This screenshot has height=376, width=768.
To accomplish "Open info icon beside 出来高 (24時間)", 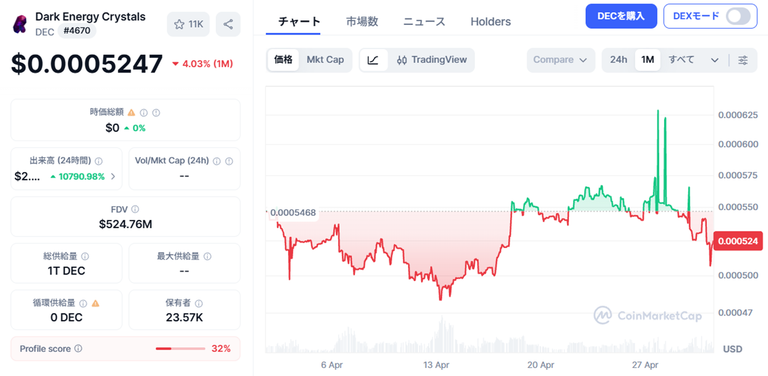I will click(99, 161).
